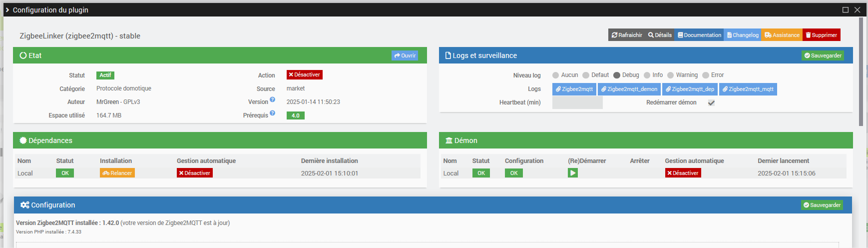Click the Dépendances gear heading icon
Viewport: 868px width, 248px height.
tap(23, 140)
